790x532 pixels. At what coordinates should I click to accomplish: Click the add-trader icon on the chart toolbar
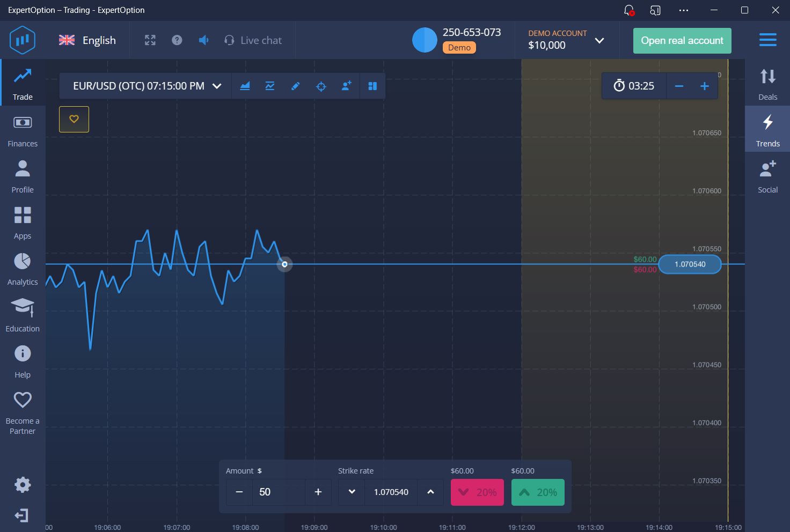tap(346, 86)
